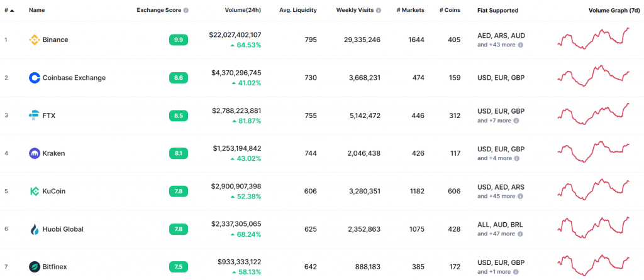Click the Coinbase Exchange logo icon
The width and height of the screenshot is (644, 280).
[x=34, y=78]
